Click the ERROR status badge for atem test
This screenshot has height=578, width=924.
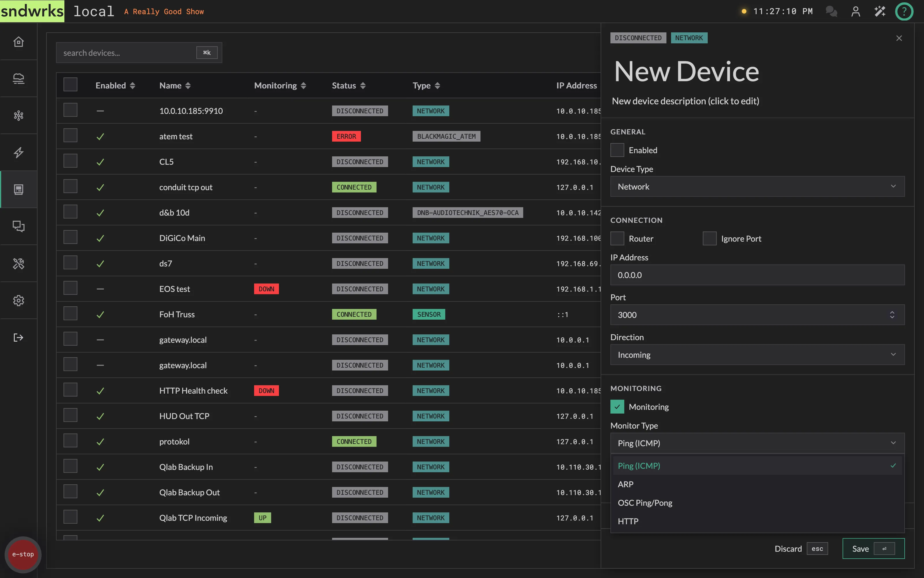346,136
